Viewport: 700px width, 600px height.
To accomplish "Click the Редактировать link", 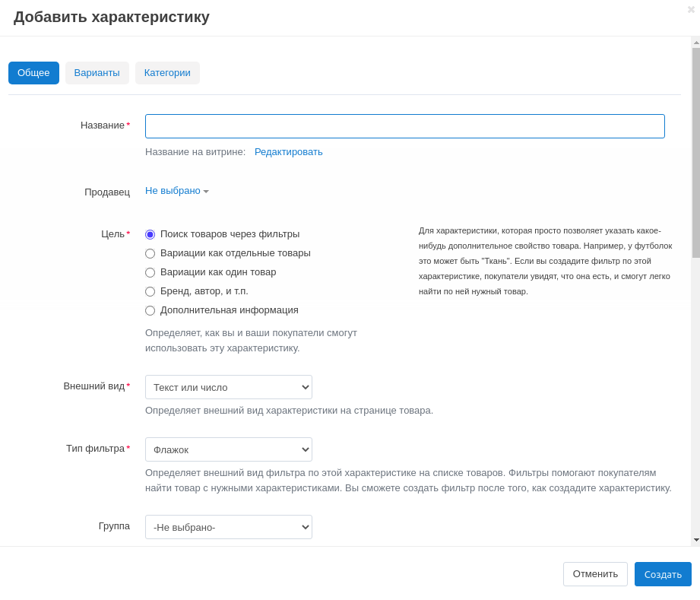I will [288, 152].
